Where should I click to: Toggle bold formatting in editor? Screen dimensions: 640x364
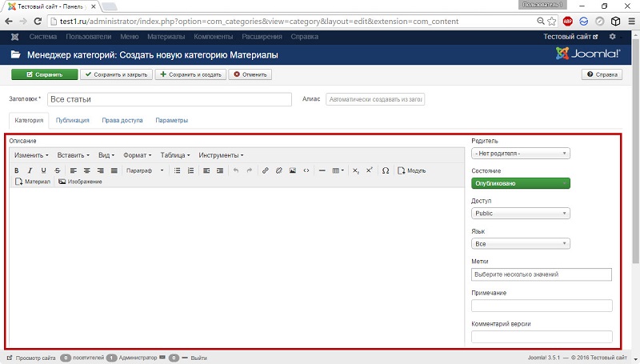click(x=17, y=170)
